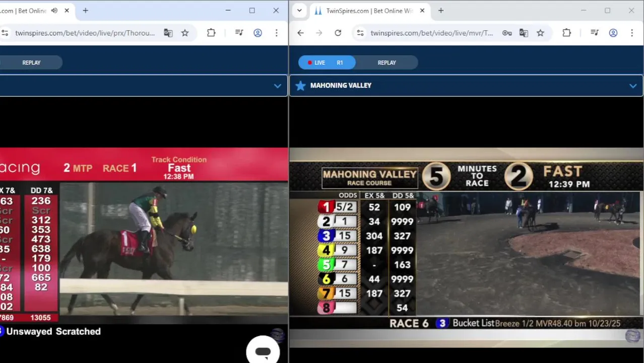Go forward in right browser window
Screen dimensions: 644x363
[x=319, y=33]
